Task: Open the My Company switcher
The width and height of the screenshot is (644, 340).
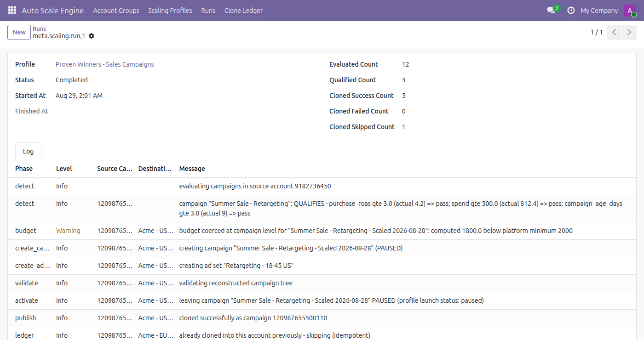Action: [x=599, y=10]
